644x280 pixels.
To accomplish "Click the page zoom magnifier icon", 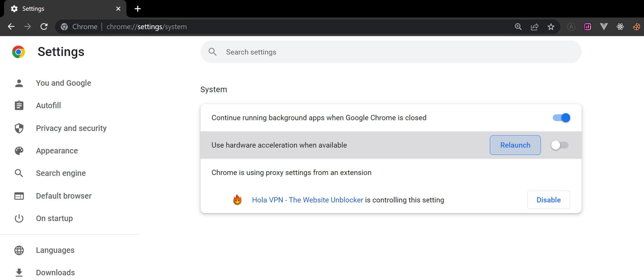I will [x=518, y=27].
